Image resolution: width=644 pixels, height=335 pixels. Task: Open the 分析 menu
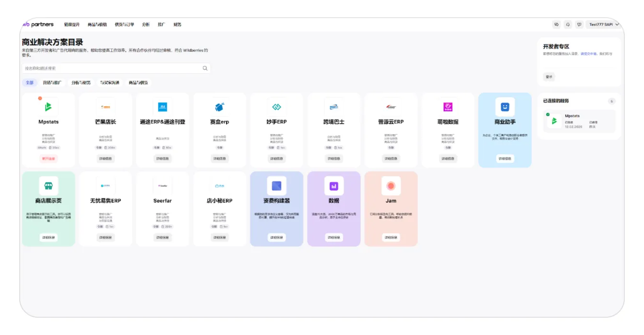coord(146,24)
